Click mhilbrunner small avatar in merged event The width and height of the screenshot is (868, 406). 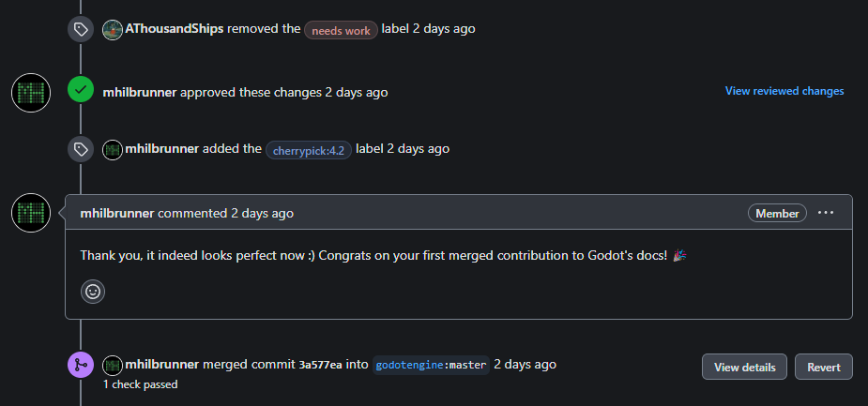113,365
